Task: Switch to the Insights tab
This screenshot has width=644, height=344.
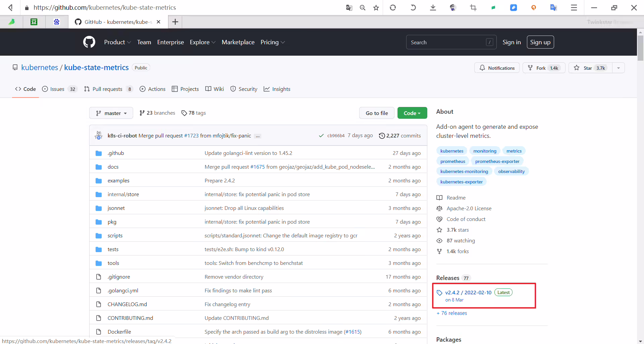Action: pyautogui.click(x=277, y=89)
